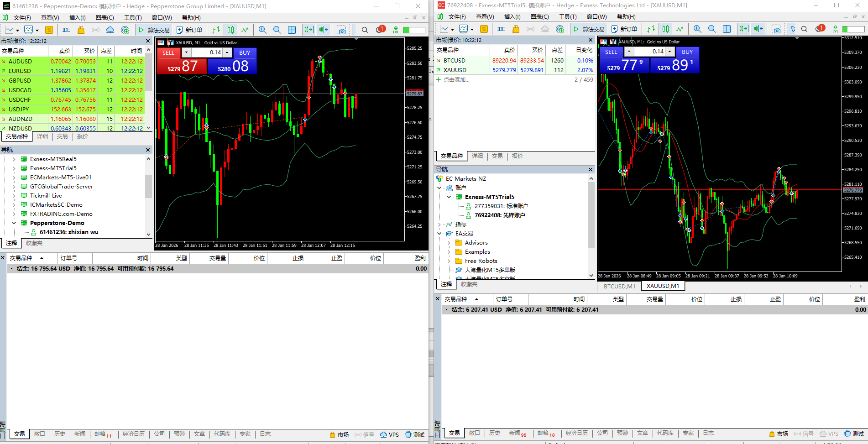
Task: Open search in the Exness toolbar
Action: 805,29
